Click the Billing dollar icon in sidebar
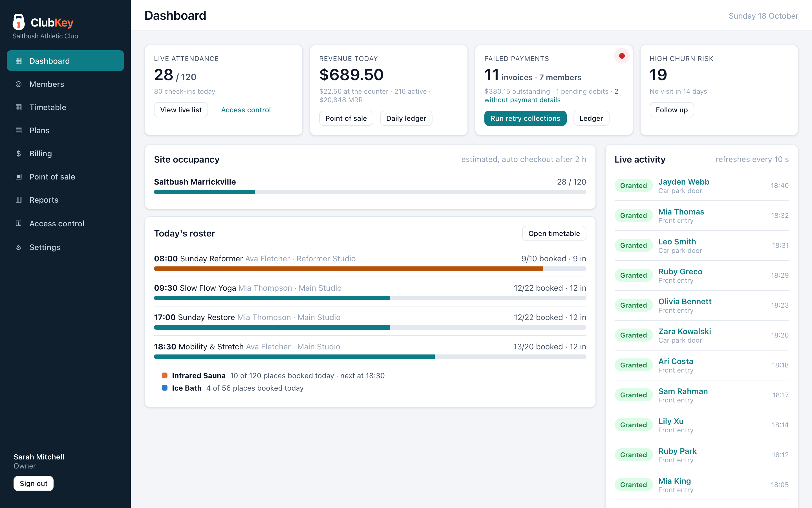 (x=19, y=154)
